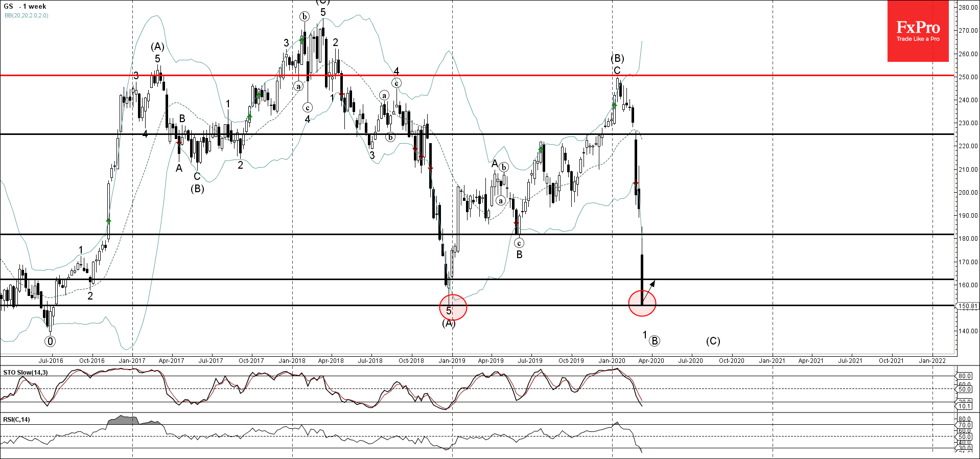Click the red circle around wave 5 low

pyautogui.click(x=453, y=307)
